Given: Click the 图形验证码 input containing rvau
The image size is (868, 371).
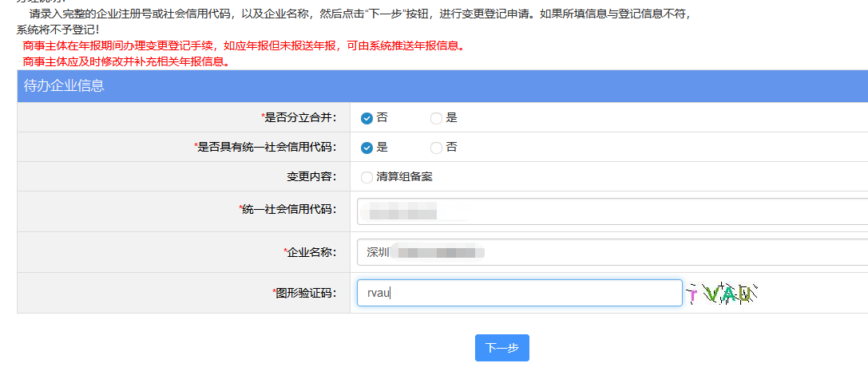Looking at the screenshot, I should point(519,293).
